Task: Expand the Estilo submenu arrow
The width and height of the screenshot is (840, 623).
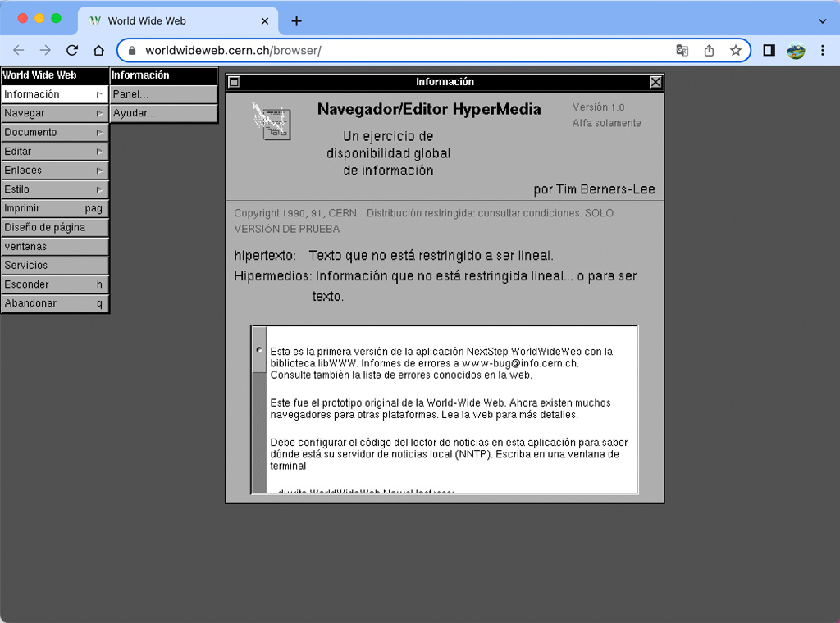Action: 99,189
